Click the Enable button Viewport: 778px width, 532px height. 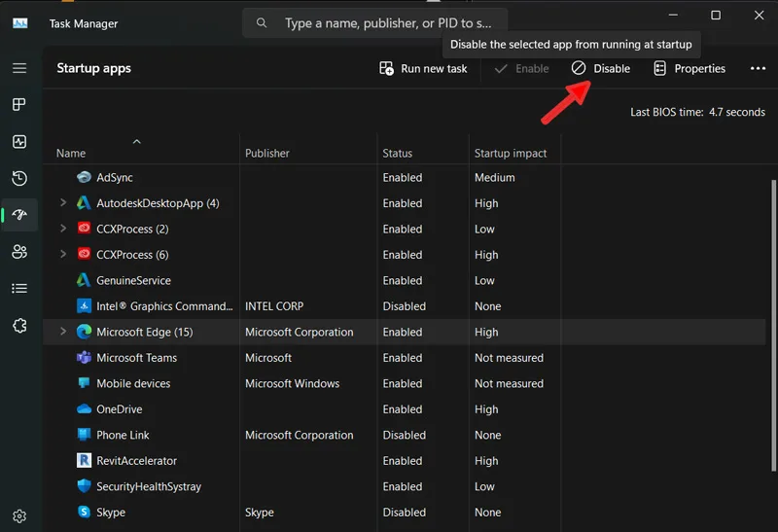[x=522, y=68]
